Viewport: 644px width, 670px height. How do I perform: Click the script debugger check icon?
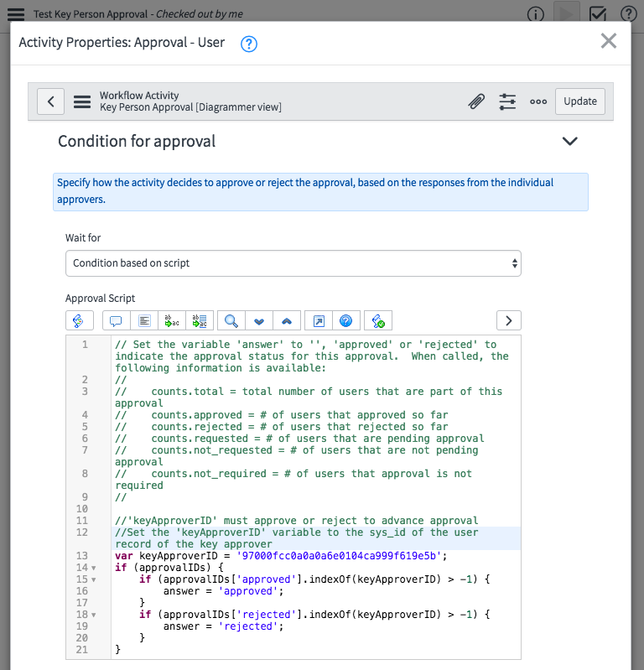[377, 320]
